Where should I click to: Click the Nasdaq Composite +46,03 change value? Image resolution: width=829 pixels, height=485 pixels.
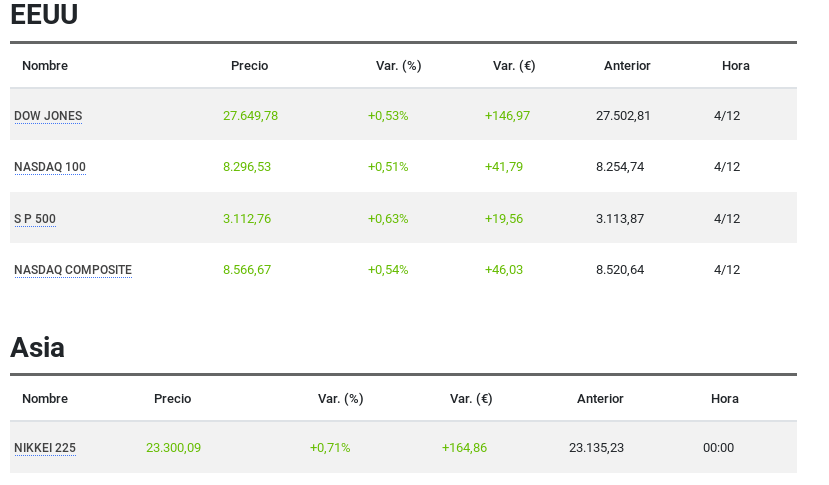tap(504, 270)
